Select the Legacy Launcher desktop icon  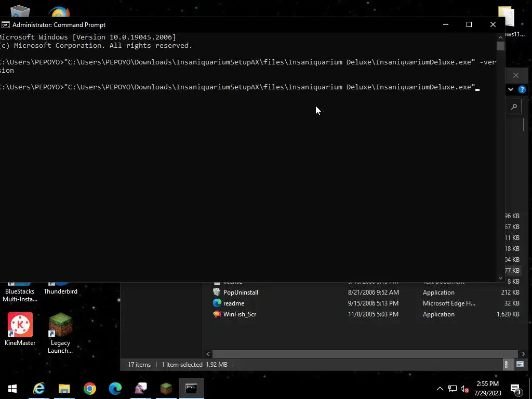point(60,333)
